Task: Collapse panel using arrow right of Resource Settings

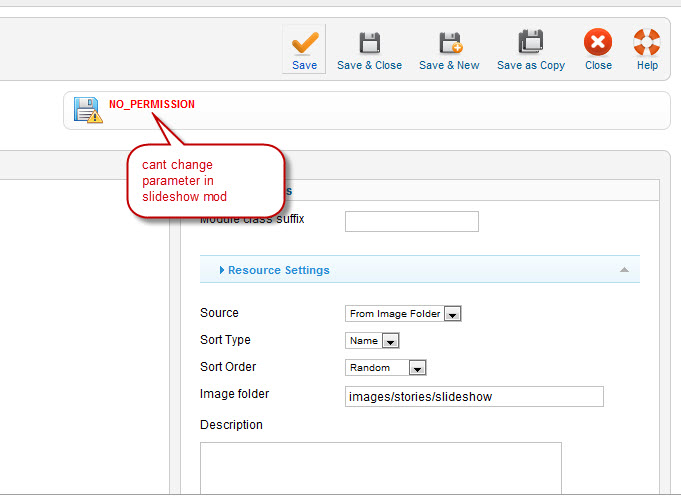Action: click(624, 270)
